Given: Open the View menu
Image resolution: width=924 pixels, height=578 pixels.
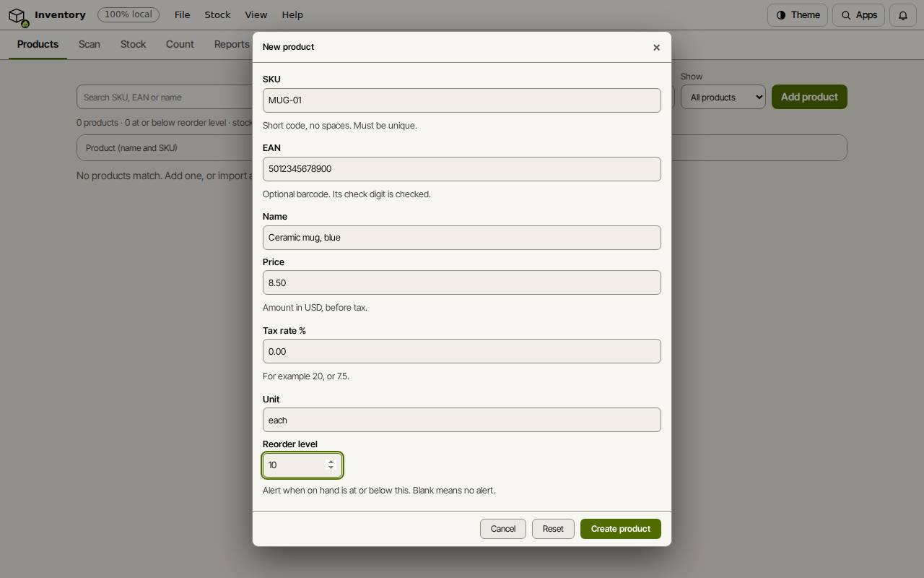Looking at the screenshot, I should 256,15.
